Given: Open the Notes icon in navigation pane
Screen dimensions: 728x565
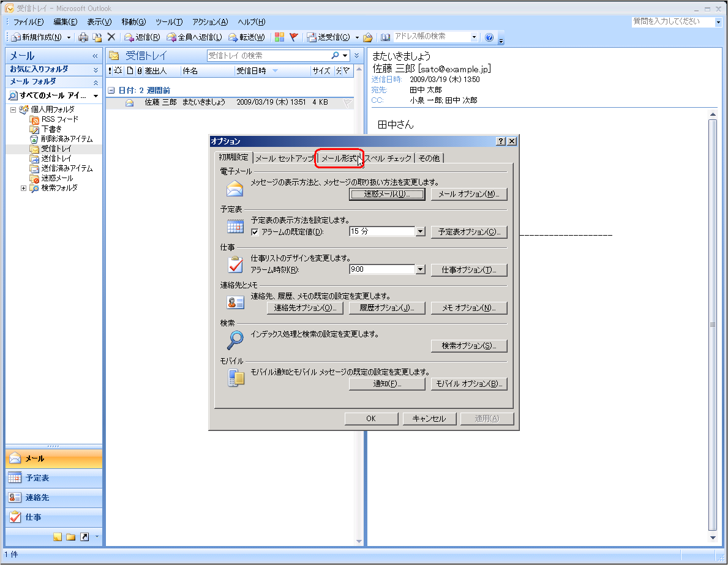Looking at the screenshot, I should [x=58, y=537].
